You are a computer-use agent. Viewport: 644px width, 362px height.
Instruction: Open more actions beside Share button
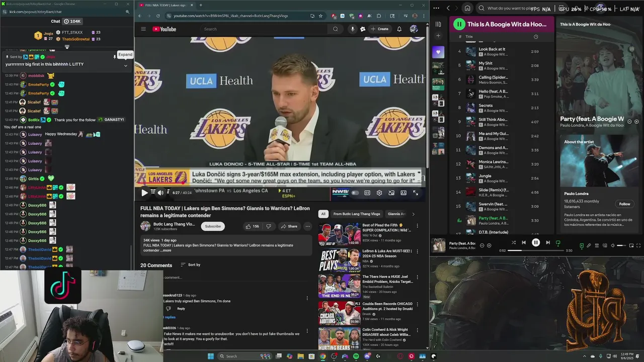(x=307, y=226)
